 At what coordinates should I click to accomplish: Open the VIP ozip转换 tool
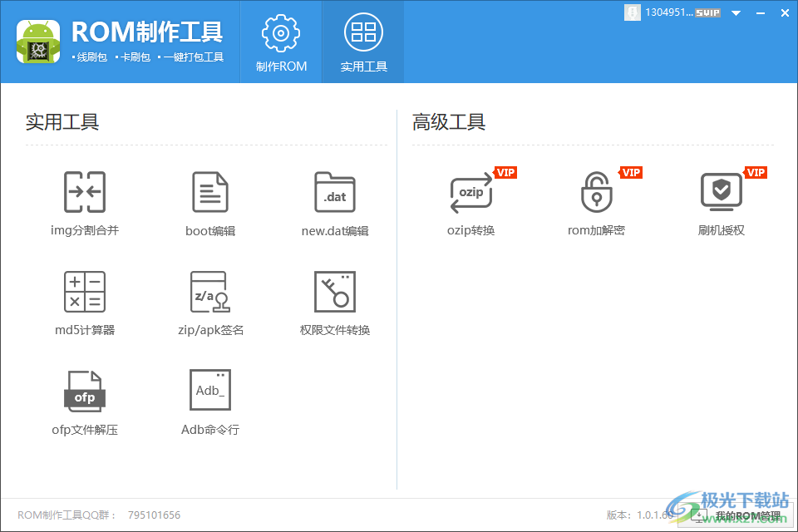coord(470,202)
